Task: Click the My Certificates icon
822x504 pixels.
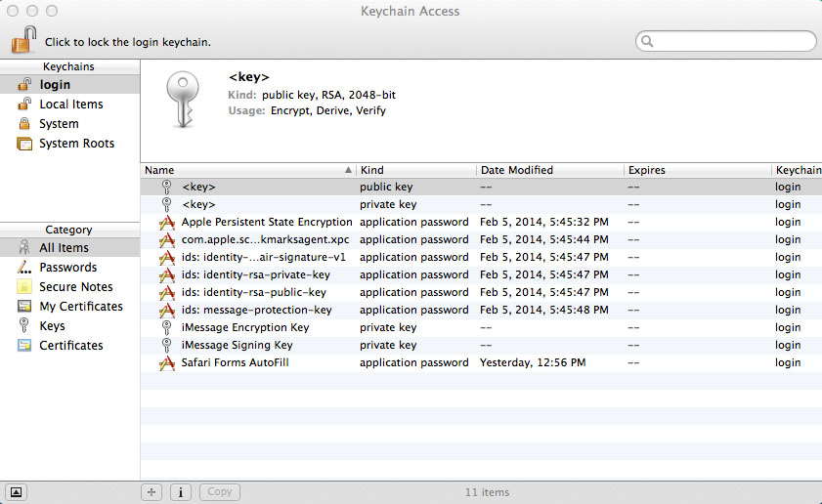Action: coord(24,306)
